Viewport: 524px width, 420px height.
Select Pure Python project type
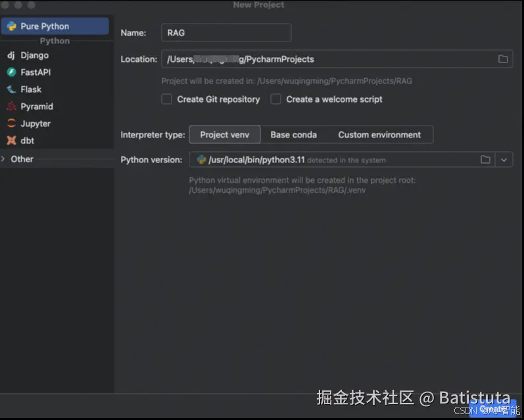[x=55, y=26]
